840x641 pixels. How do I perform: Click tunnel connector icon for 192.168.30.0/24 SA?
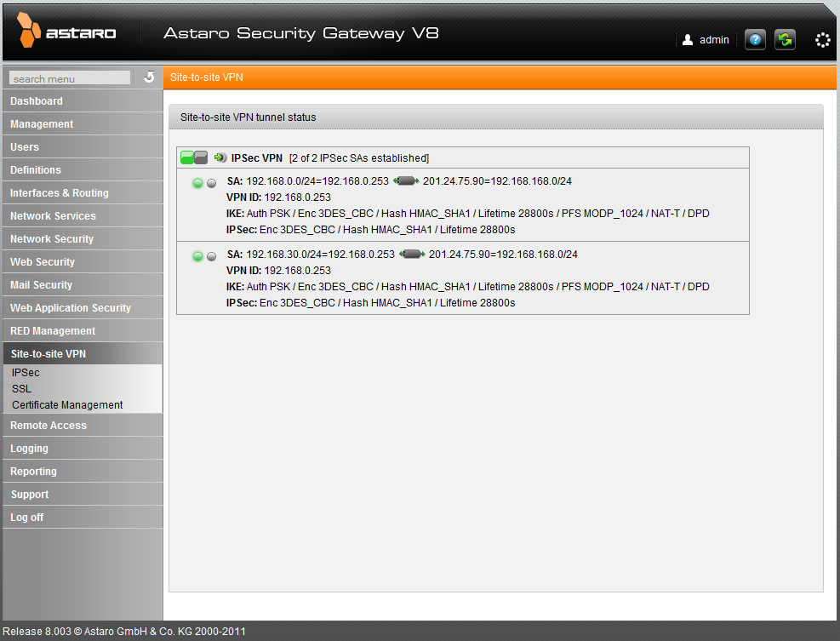click(411, 254)
